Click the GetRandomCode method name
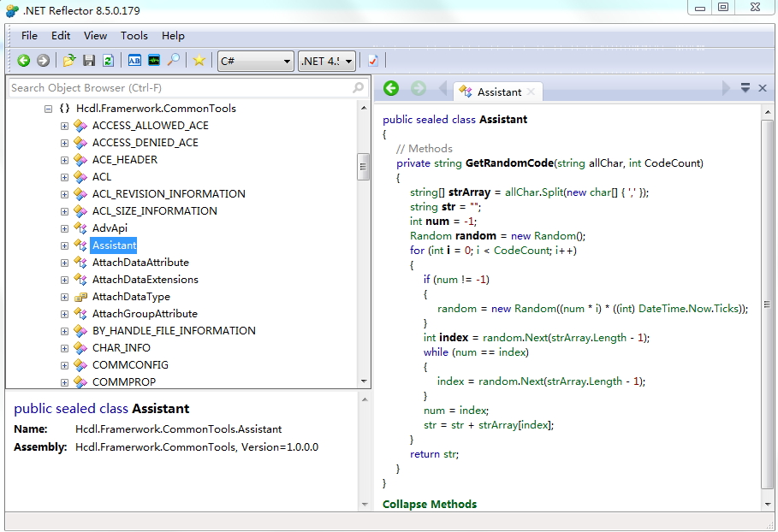 coord(509,163)
